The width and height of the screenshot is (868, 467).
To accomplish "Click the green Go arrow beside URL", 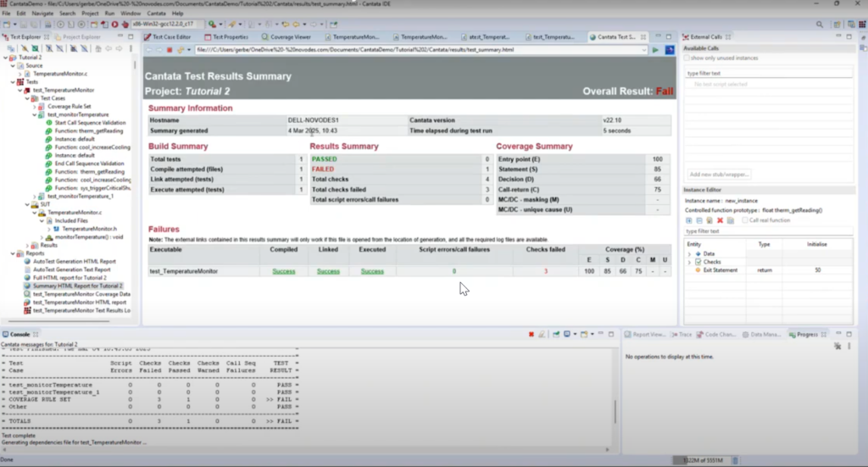I will tap(655, 50).
